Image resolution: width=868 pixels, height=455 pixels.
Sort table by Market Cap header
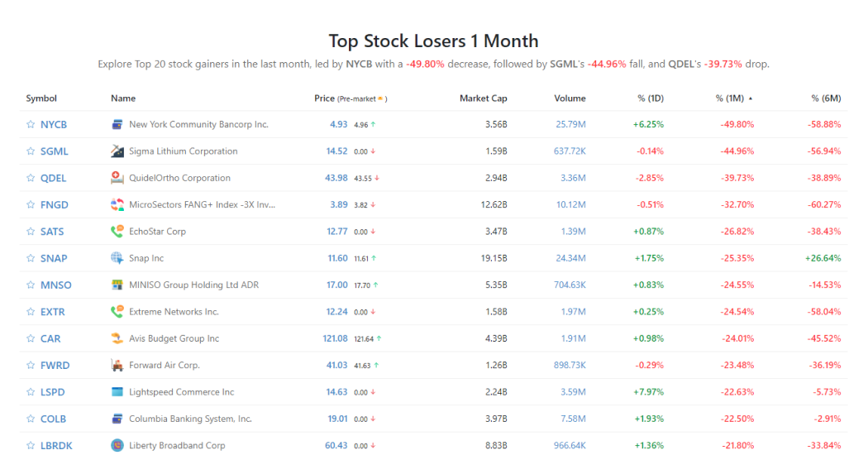pos(484,98)
